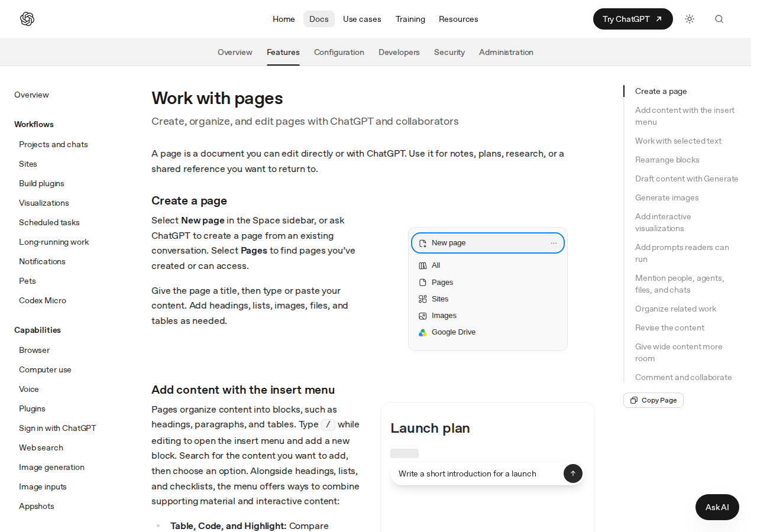757x532 pixels.
Task: Open Codex Micro in sidebar
Action: pos(43,300)
